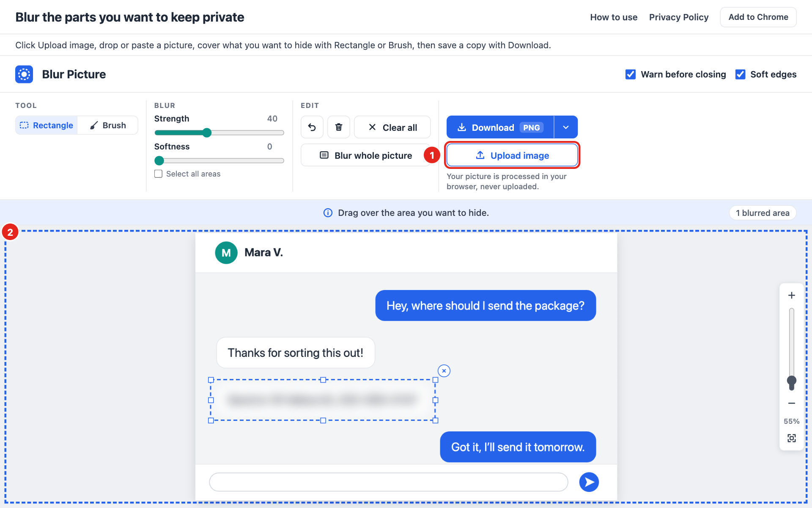Switch to the Brush tool
The height and width of the screenshot is (508, 812).
point(108,125)
